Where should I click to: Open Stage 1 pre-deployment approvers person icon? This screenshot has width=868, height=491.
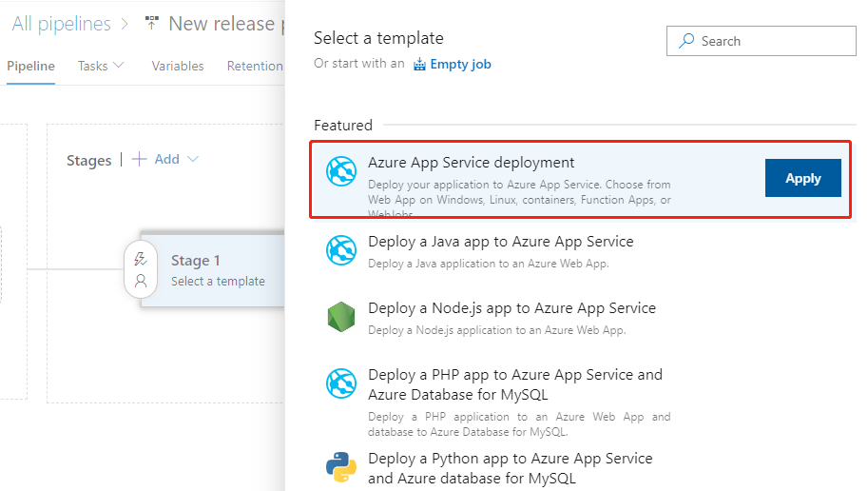tap(141, 281)
